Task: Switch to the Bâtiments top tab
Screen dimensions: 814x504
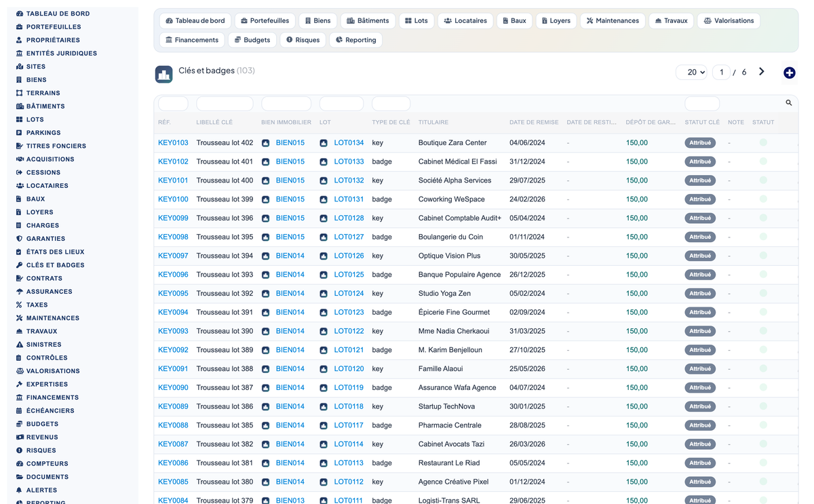Action: pyautogui.click(x=369, y=21)
